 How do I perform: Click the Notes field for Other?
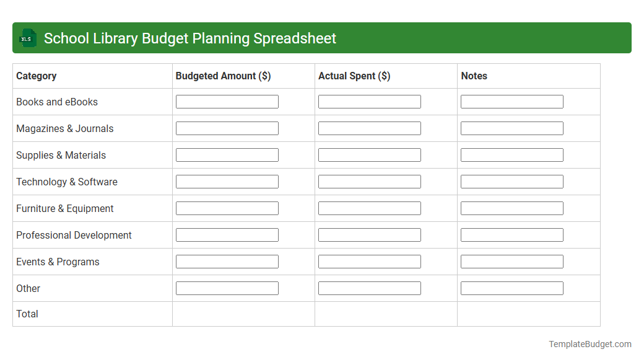click(x=511, y=288)
